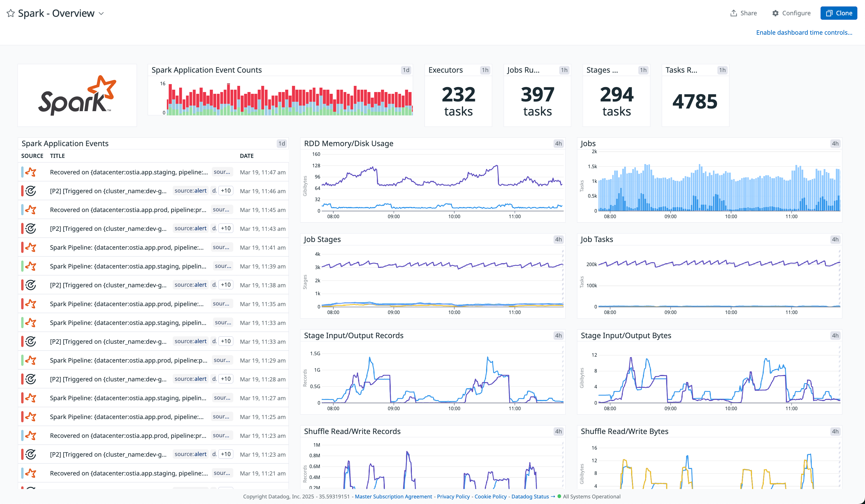Click the Share upload icon

(x=733, y=13)
